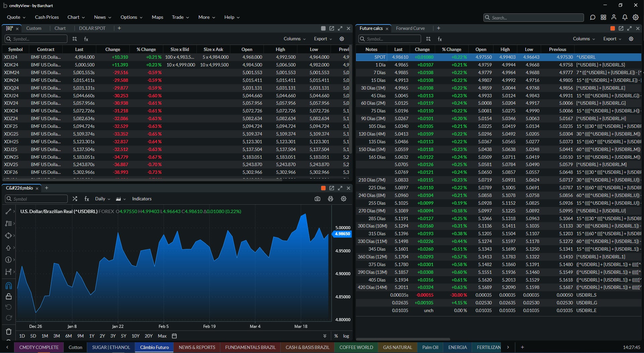The image size is (644, 353).
Task: Take a chart snapshot with camera icon
Action: (317, 199)
